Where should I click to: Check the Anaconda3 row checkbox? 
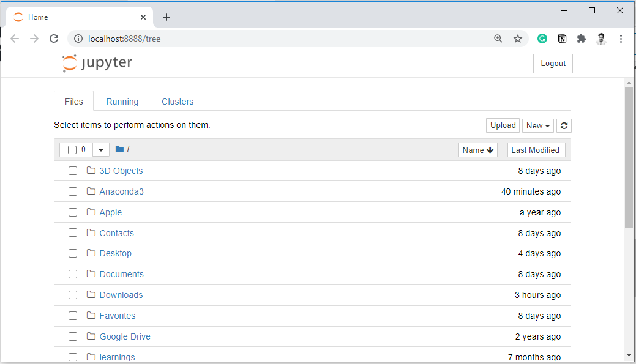[73, 191]
